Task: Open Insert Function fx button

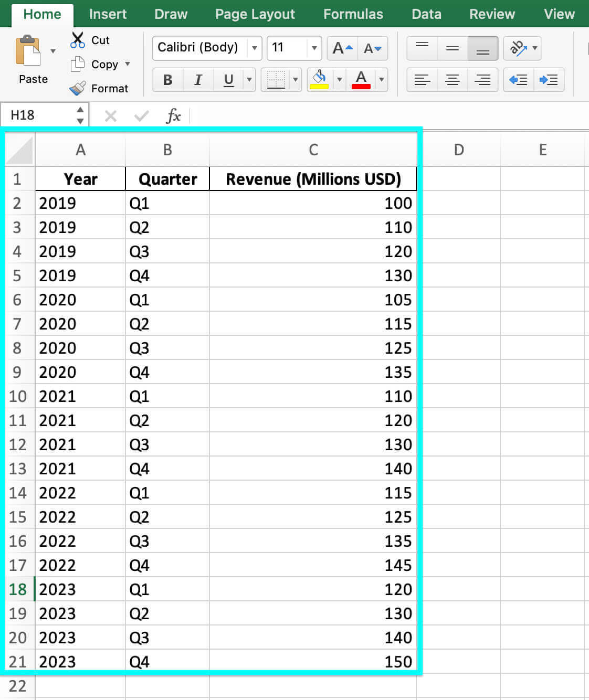Action: [x=173, y=115]
